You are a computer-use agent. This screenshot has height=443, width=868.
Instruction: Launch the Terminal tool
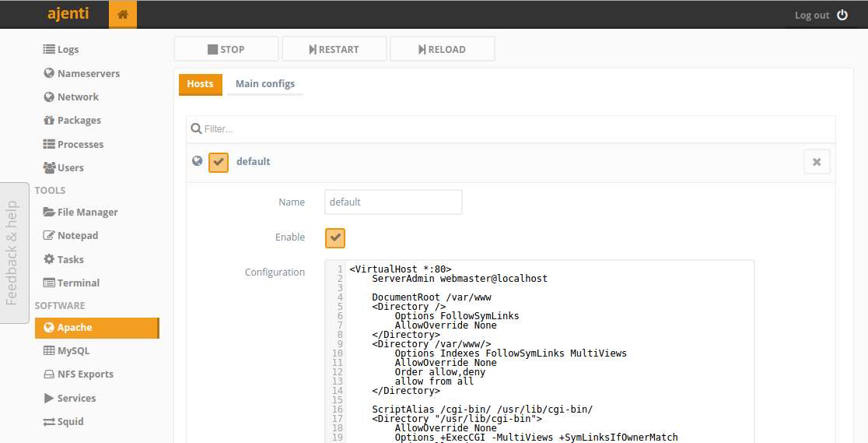tap(72, 283)
